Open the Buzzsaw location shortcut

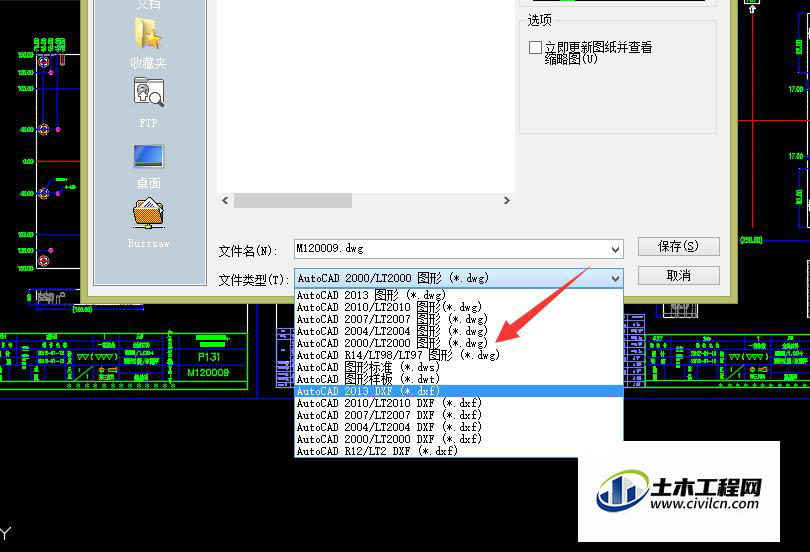[x=149, y=223]
